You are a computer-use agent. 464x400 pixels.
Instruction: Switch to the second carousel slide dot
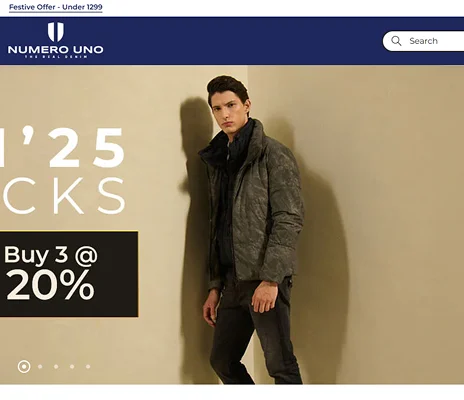(x=40, y=367)
